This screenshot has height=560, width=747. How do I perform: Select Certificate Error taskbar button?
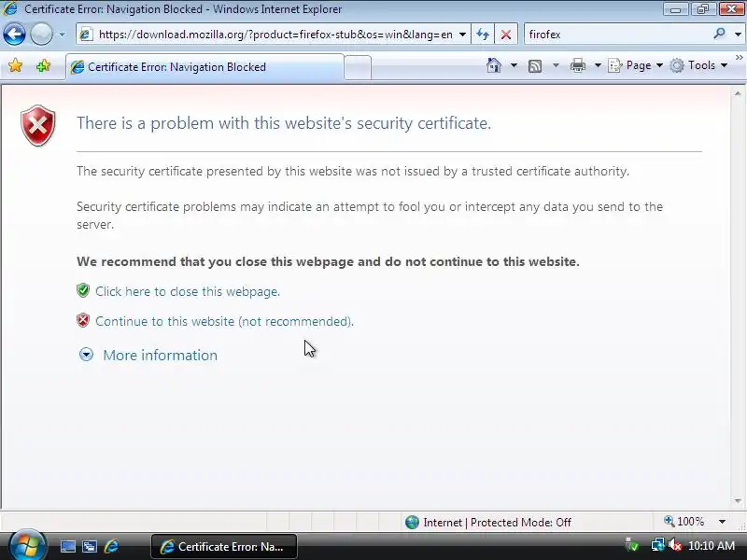point(224,546)
